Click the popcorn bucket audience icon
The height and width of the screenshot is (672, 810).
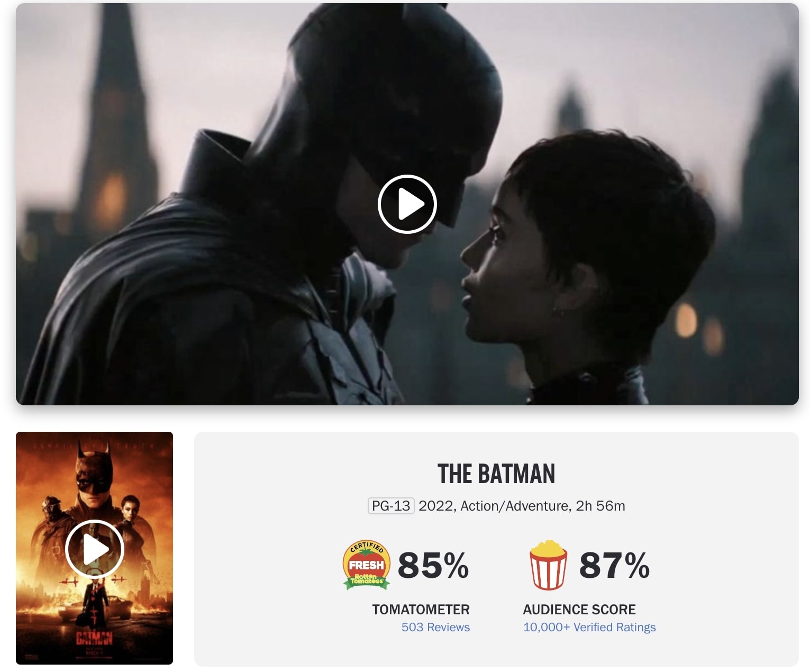548,565
